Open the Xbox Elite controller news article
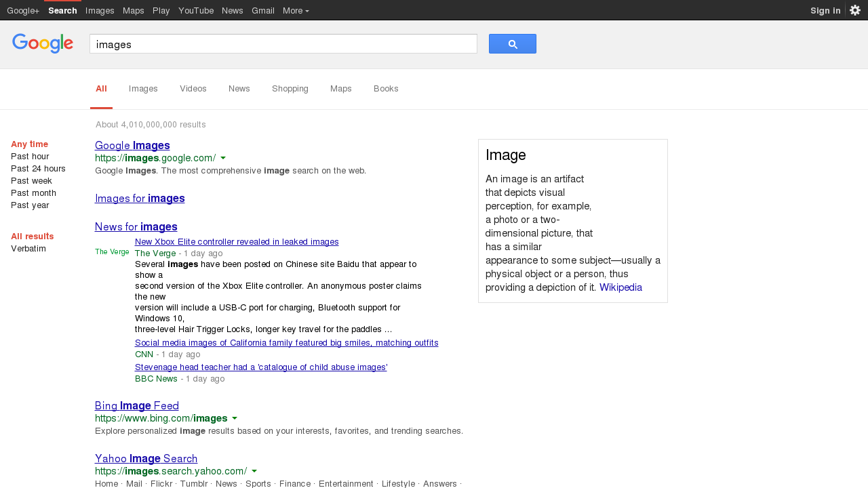The width and height of the screenshot is (868, 488). pos(237,242)
